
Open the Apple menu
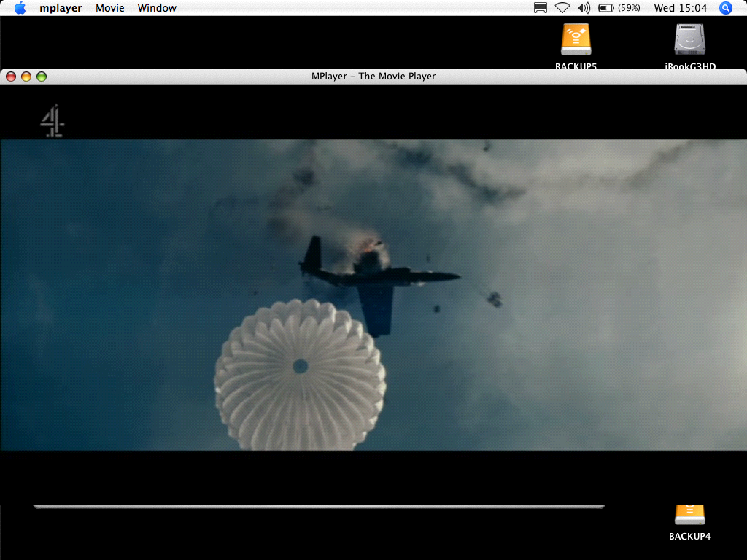coord(20,7)
